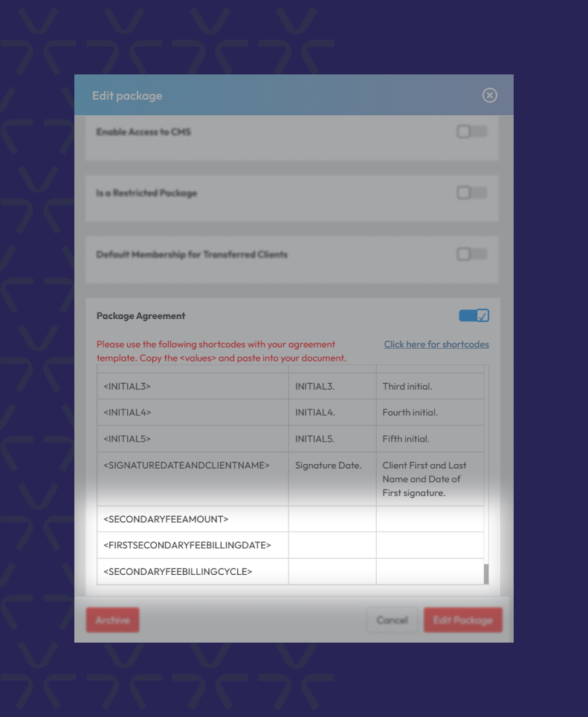Click the Fifth initial. description cell
This screenshot has width=588, height=717.
coord(406,439)
